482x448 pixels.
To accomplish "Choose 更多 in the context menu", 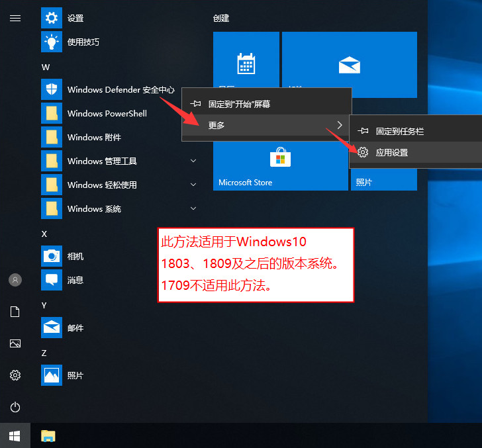I will pos(267,125).
